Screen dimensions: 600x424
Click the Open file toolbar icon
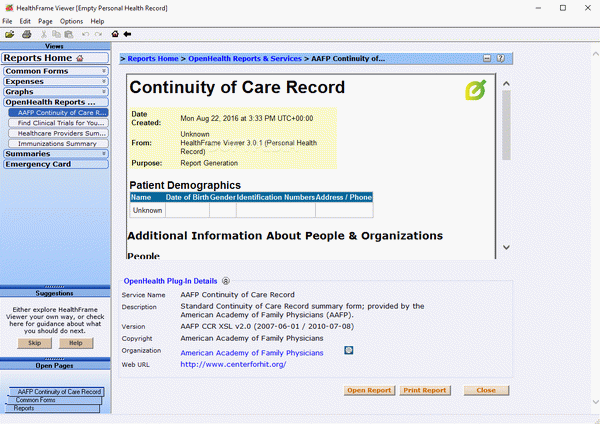point(10,34)
